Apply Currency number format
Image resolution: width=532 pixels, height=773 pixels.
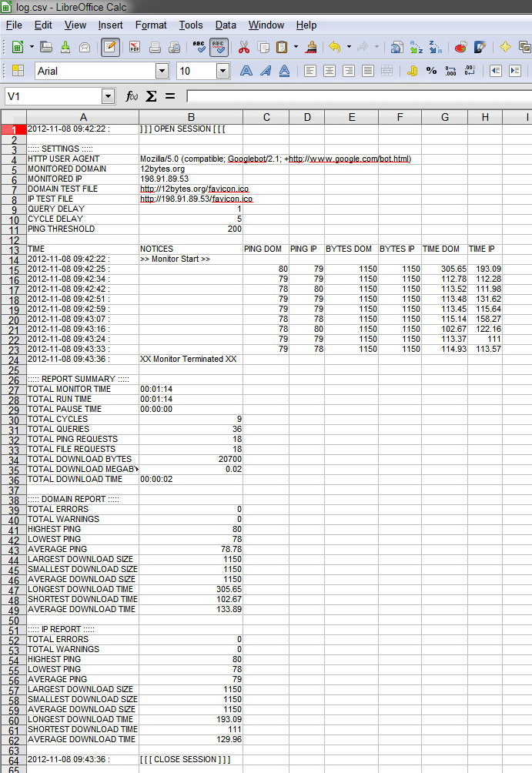click(x=413, y=71)
